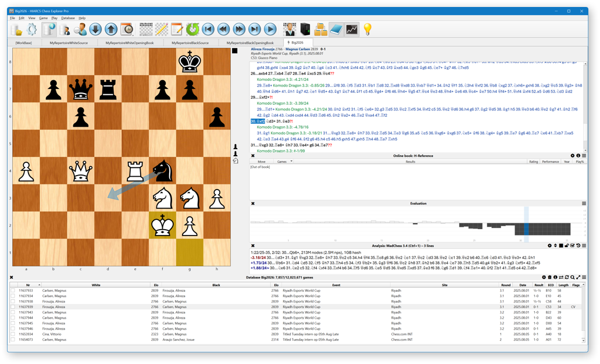Open the Online book panel menu
600x364 pixels.
tap(584, 156)
